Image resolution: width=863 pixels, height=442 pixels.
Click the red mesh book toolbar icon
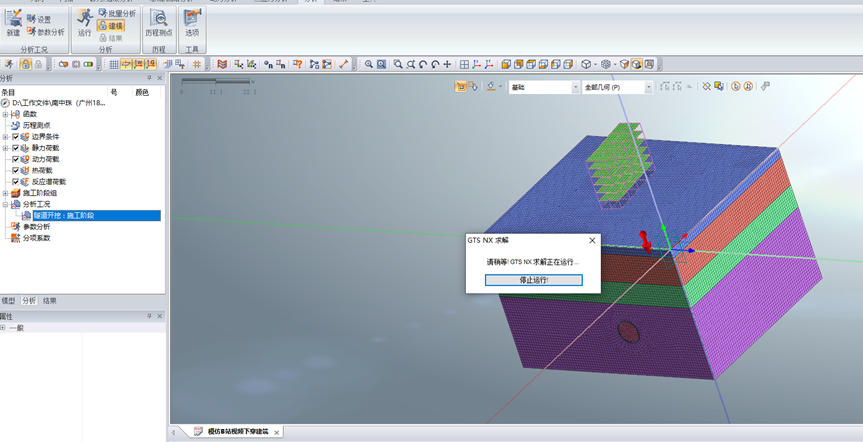[x=222, y=64]
